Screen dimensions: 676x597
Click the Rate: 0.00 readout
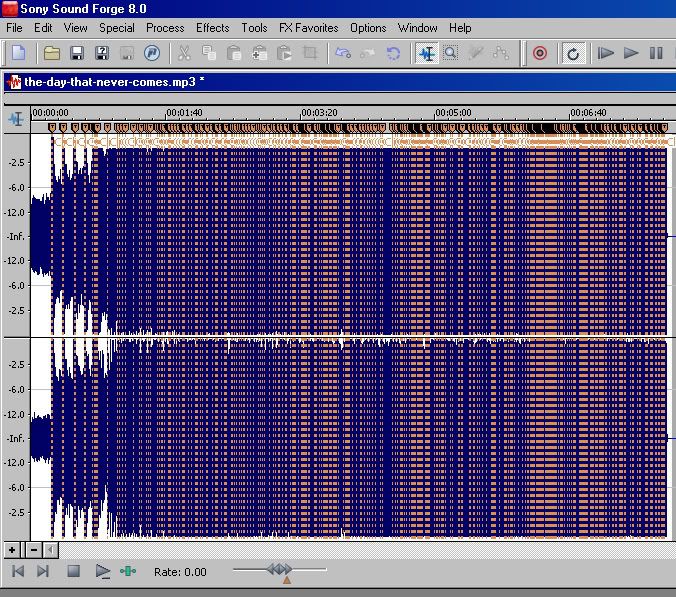click(x=180, y=572)
